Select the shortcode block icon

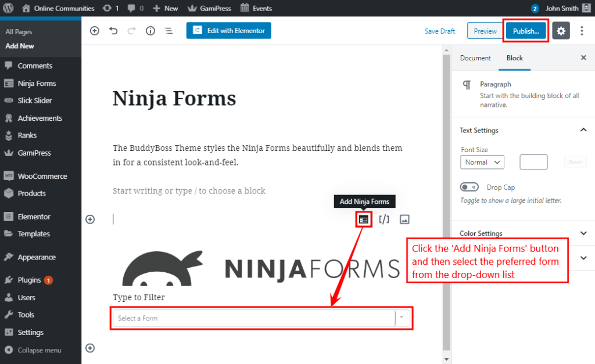383,219
